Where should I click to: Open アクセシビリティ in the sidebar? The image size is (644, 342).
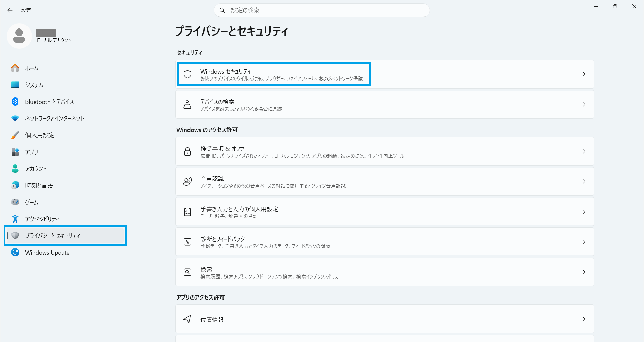pyautogui.click(x=42, y=219)
